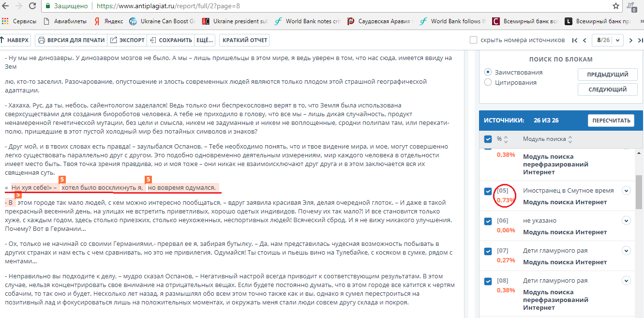
Task: Uncheck source [05] checkbox
Action: [488, 191]
